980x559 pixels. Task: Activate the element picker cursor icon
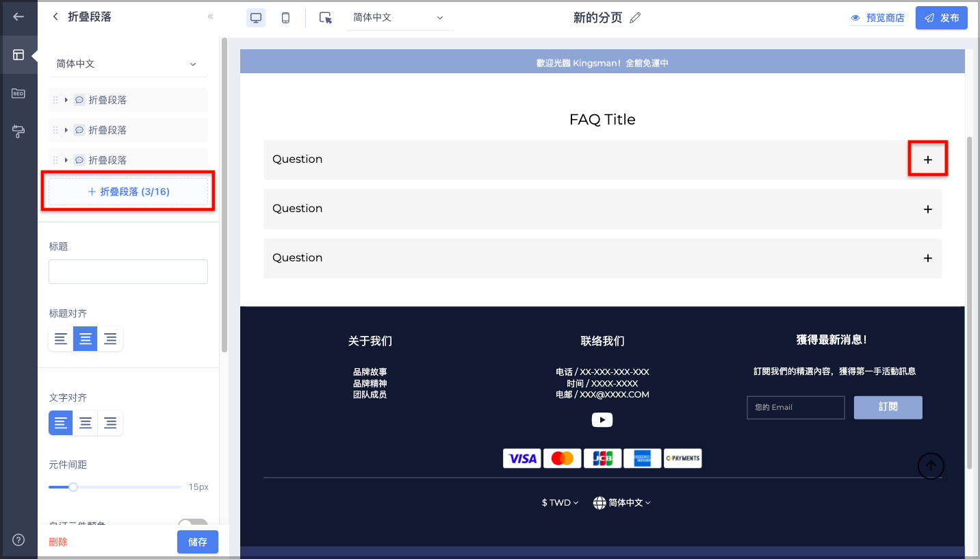coord(326,18)
